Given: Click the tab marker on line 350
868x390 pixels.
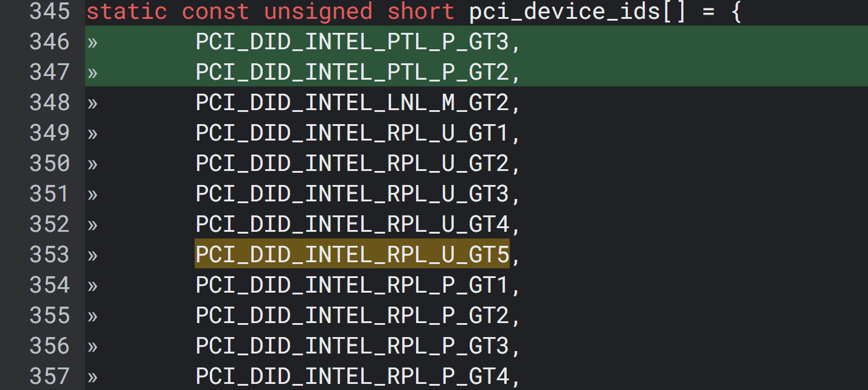Looking at the screenshot, I should [x=92, y=164].
